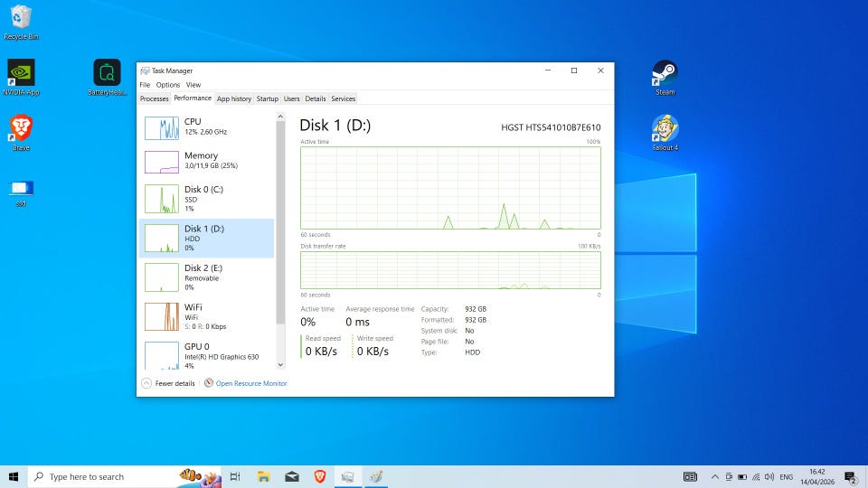Switch to the Startup tab
This screenshot has height=488, width=868.
pyautogui.click(x=267, y=99)
